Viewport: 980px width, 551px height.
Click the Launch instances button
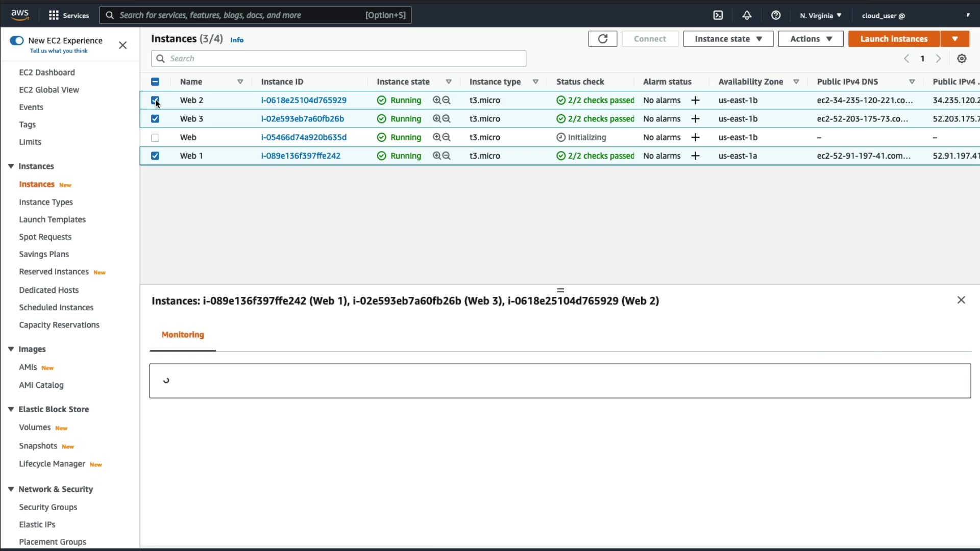point(894,39)
